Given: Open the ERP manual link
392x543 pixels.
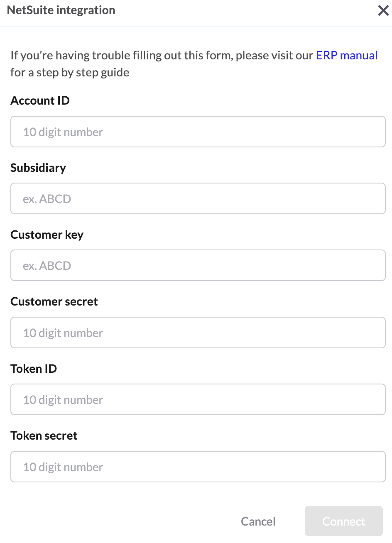Looking at the screenshot, I should [x=347, y=55].
